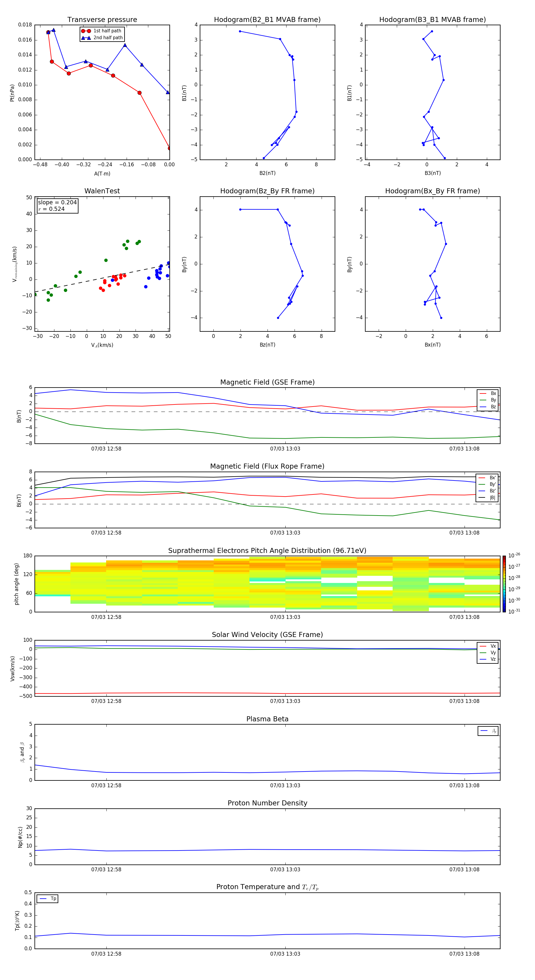This screenshot has height=980, width=535.
Task: Click the 'Vx' legend entry
Action: 488,646
